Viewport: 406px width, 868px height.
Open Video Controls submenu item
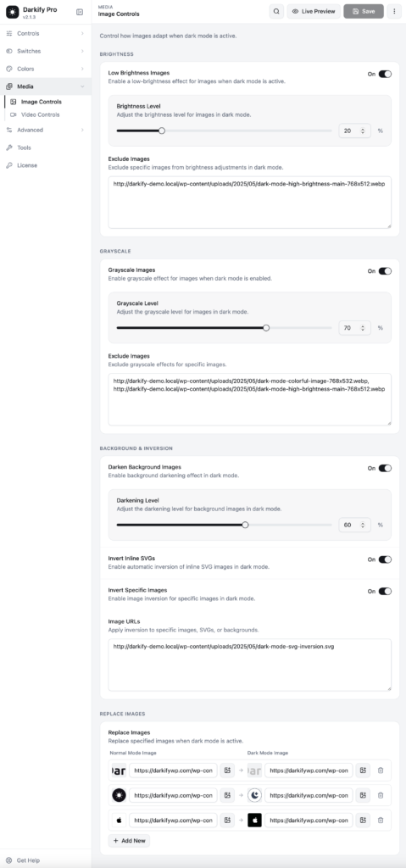coord(40,114)
